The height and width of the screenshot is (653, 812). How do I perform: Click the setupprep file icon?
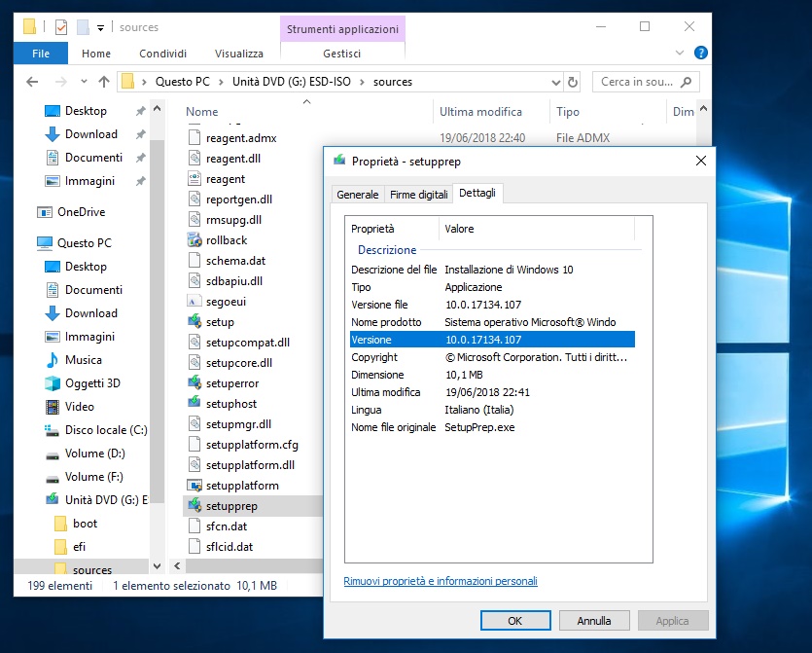194,506
